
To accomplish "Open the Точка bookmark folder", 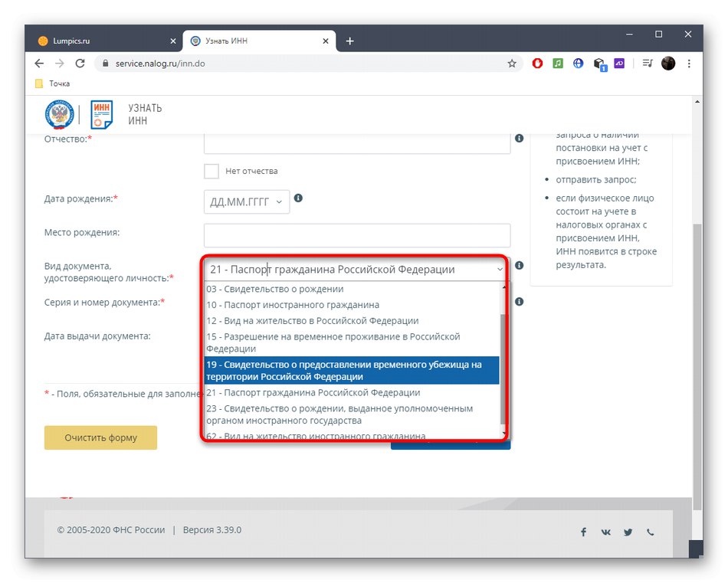I will click(x=52, y=84).
